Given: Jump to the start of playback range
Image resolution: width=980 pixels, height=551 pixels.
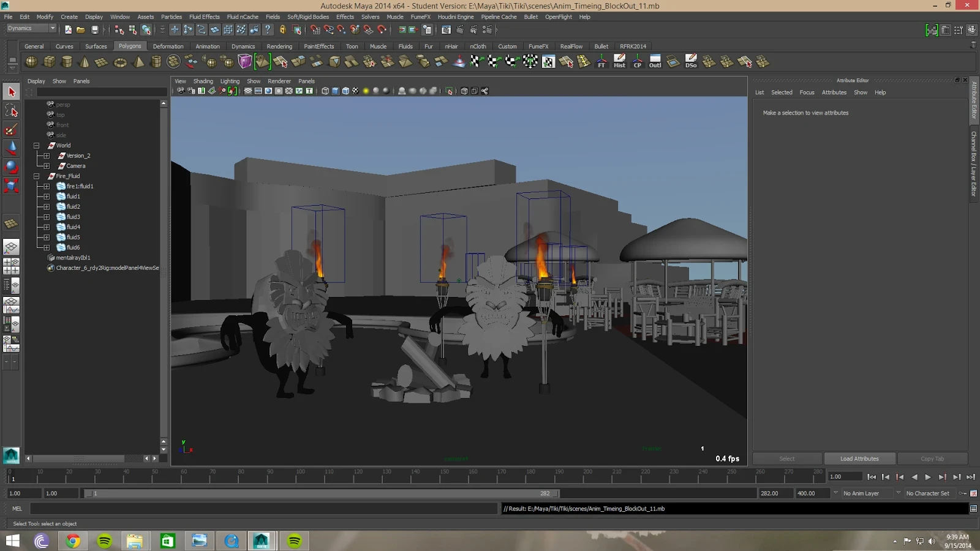Looking at the screenshot, I should click(872, 477).
